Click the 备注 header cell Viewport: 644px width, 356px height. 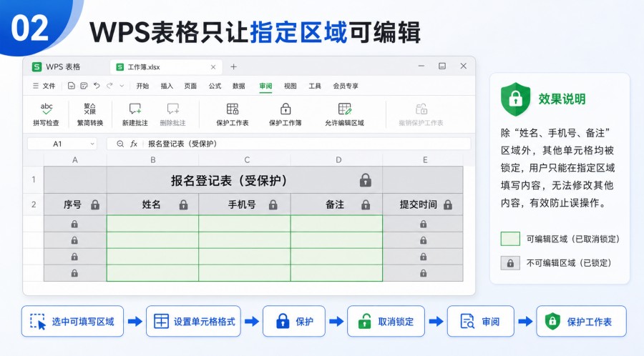click(337, 204)
